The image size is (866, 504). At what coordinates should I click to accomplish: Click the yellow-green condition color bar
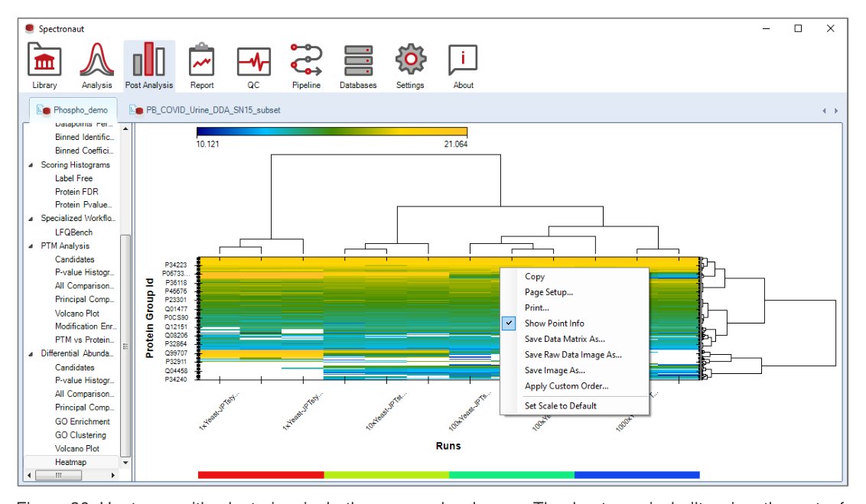pos(386,475)
